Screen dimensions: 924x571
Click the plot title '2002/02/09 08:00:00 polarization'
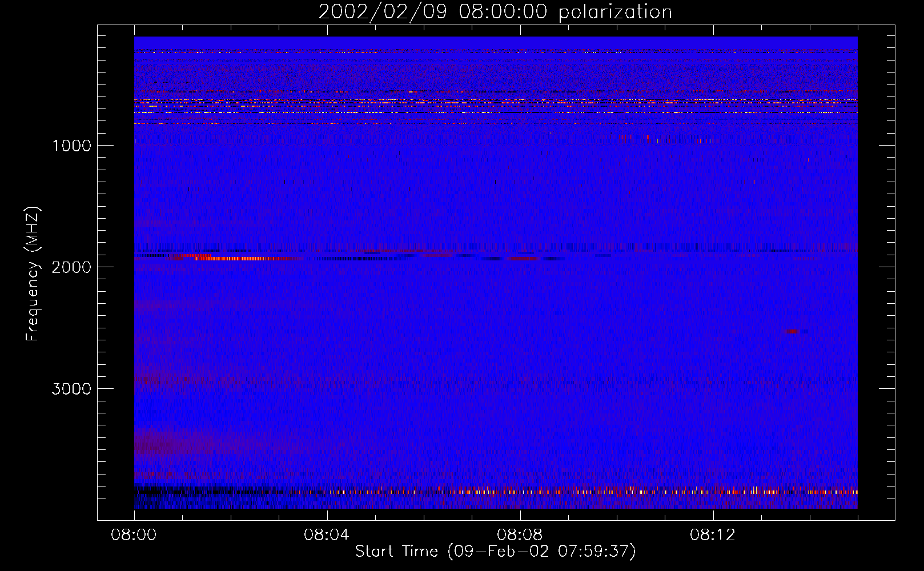point(495,12)
